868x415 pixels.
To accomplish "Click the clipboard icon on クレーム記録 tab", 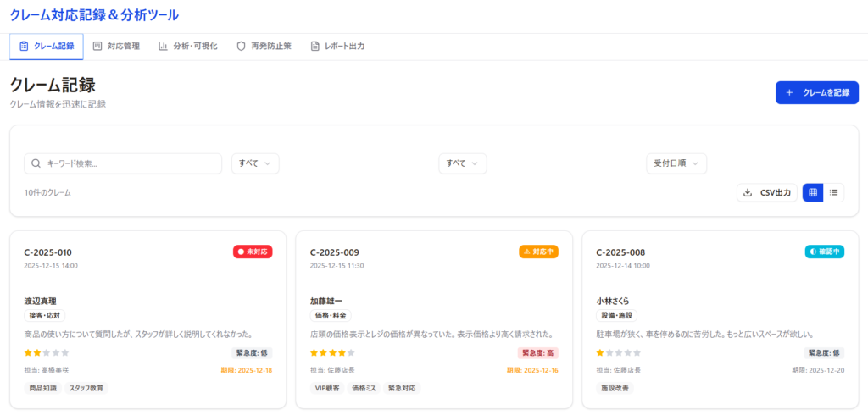I will coord(24,47).
